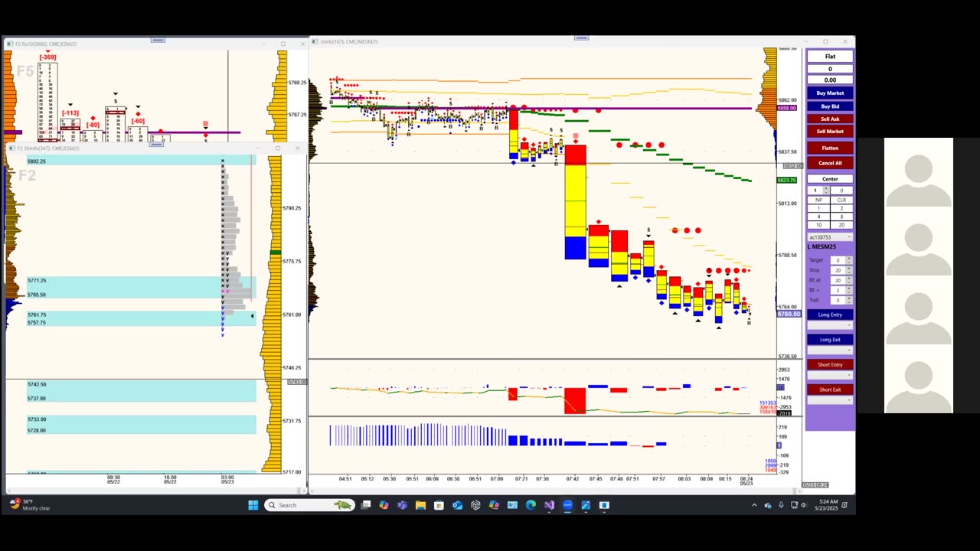Click the Cancel All button
The width and height of the screenshot is (980, 551).
830,163
